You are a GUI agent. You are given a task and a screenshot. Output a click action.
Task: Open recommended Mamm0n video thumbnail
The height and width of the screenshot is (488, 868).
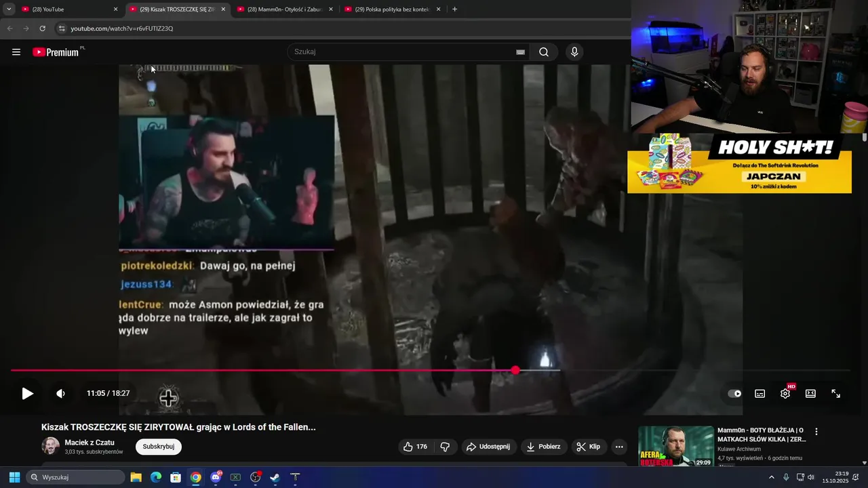pos(675,446)
